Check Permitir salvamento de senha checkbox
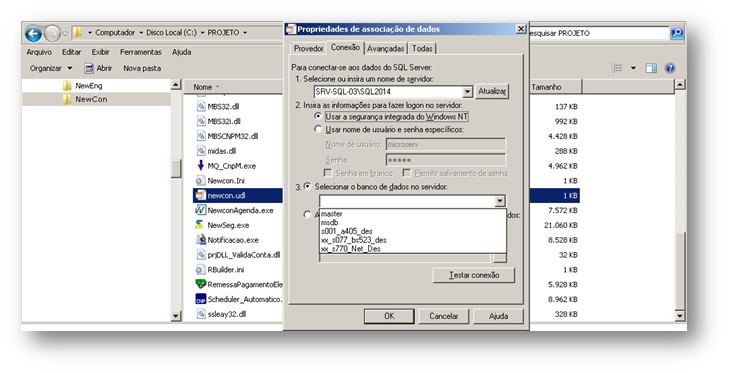Screen dimensions: 729x373 coord(407,173)
